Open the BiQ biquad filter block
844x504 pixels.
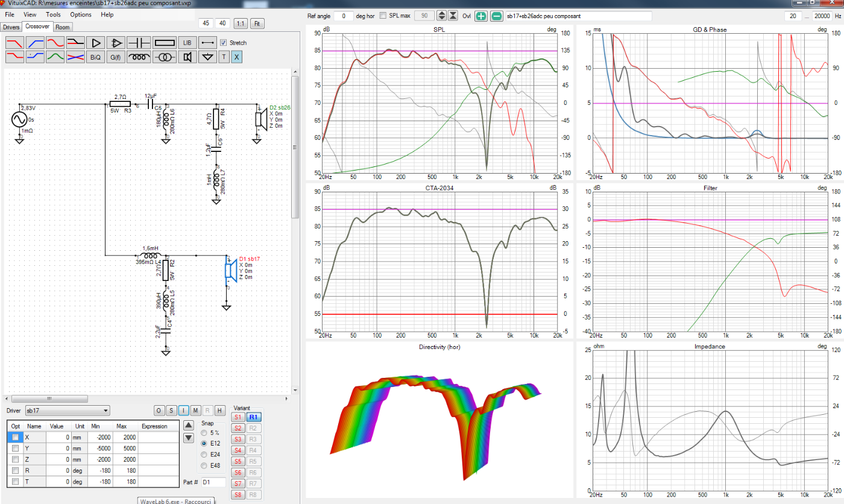click(95, 57)
